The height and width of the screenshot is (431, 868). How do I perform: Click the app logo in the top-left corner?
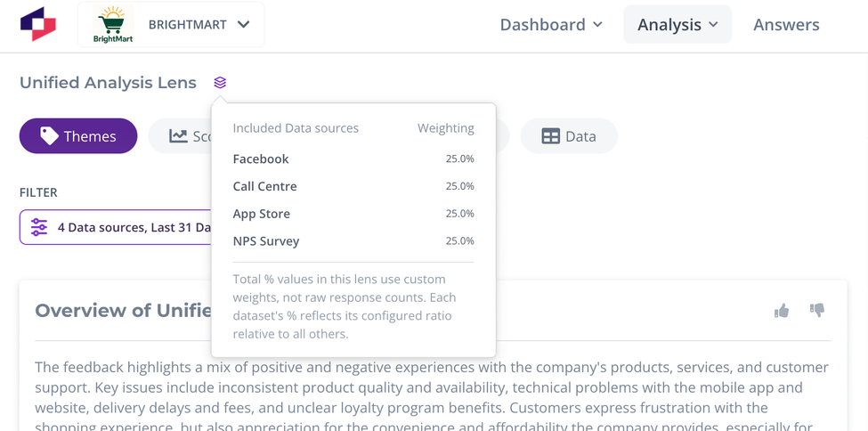(38, 24)
